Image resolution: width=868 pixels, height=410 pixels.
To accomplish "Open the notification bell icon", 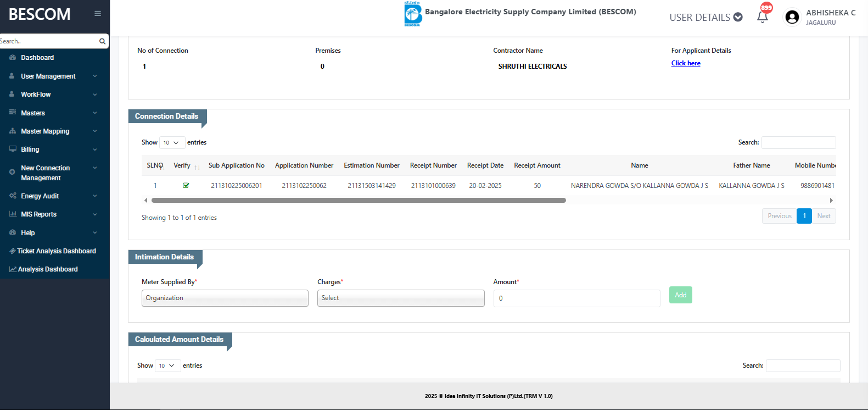I will (762, 17).
